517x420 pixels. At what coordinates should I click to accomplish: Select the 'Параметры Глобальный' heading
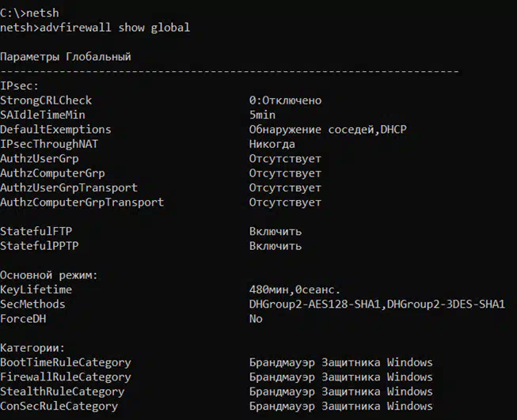pos(66,57)
